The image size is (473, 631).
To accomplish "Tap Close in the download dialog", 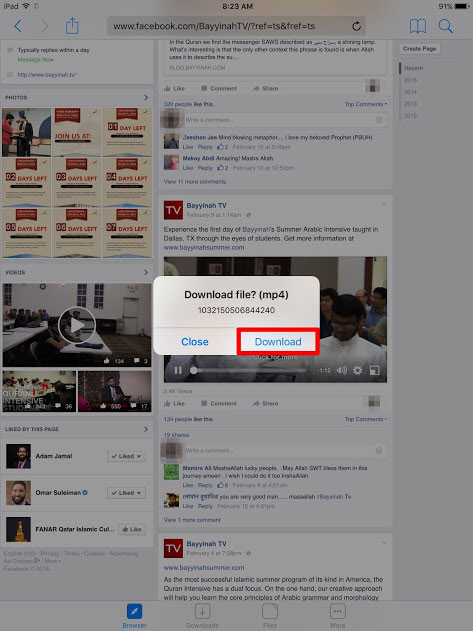I will coord(195,342).
